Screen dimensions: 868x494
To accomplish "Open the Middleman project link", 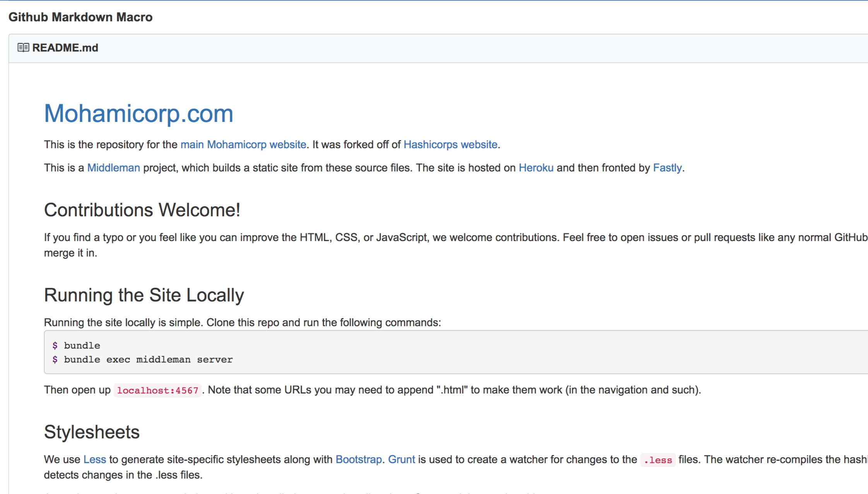I will click(113, 168).
